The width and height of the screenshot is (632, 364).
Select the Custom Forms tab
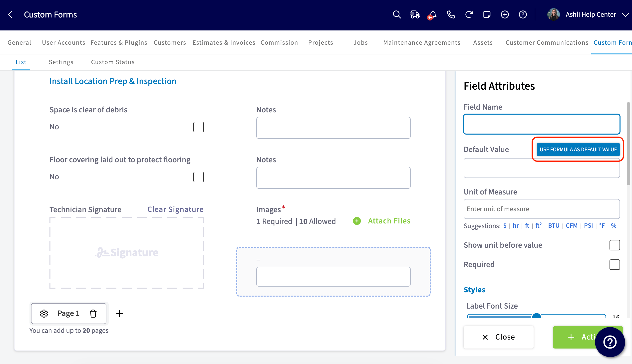(613, 42)
